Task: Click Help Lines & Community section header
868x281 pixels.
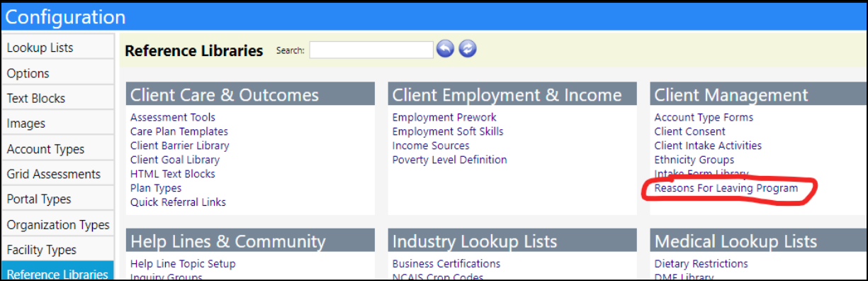Action: tap(250, 241)
